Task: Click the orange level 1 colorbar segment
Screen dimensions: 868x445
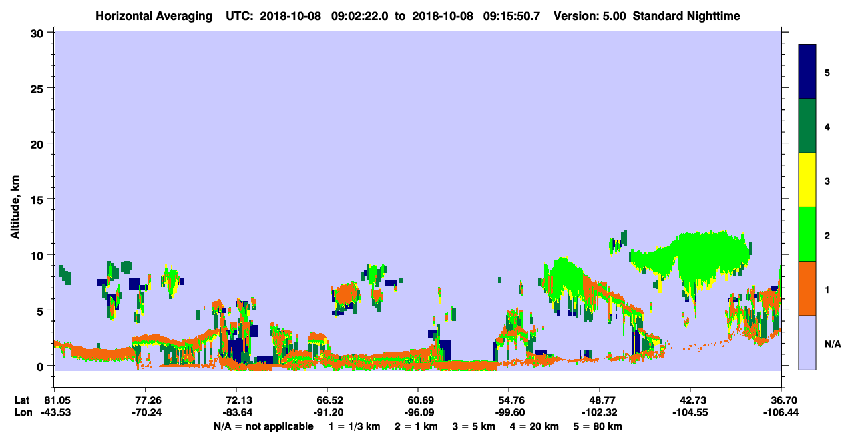Action: (x=807, y=288)
